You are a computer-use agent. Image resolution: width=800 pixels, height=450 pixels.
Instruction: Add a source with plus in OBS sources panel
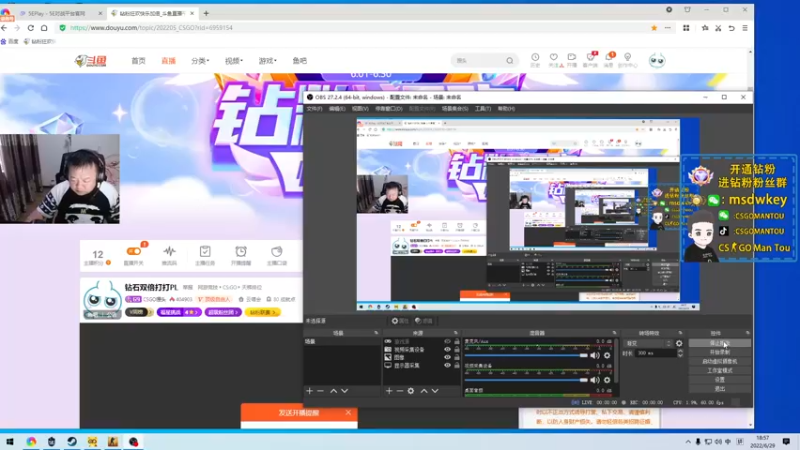coord(389,391)
